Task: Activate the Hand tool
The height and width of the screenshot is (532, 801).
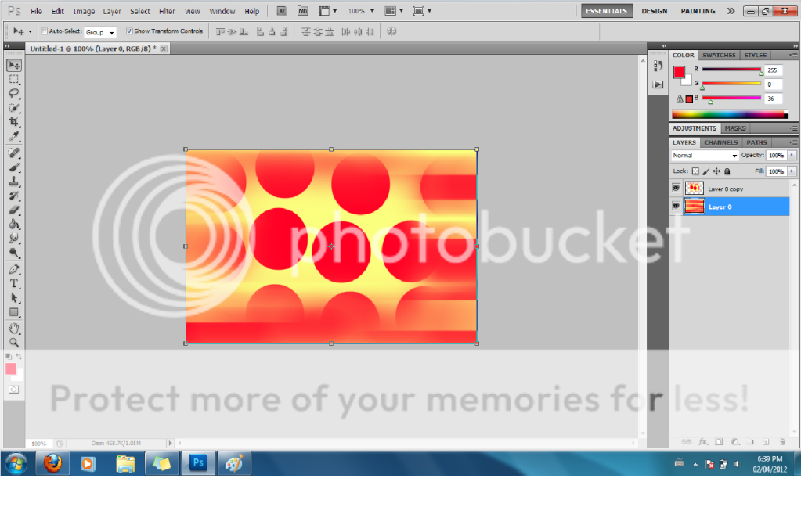Action: [14, 328]
